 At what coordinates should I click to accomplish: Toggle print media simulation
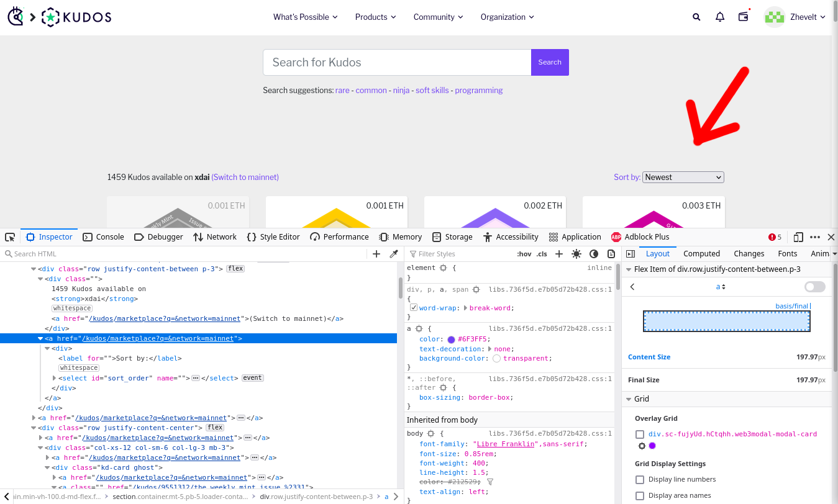[611, 254]
